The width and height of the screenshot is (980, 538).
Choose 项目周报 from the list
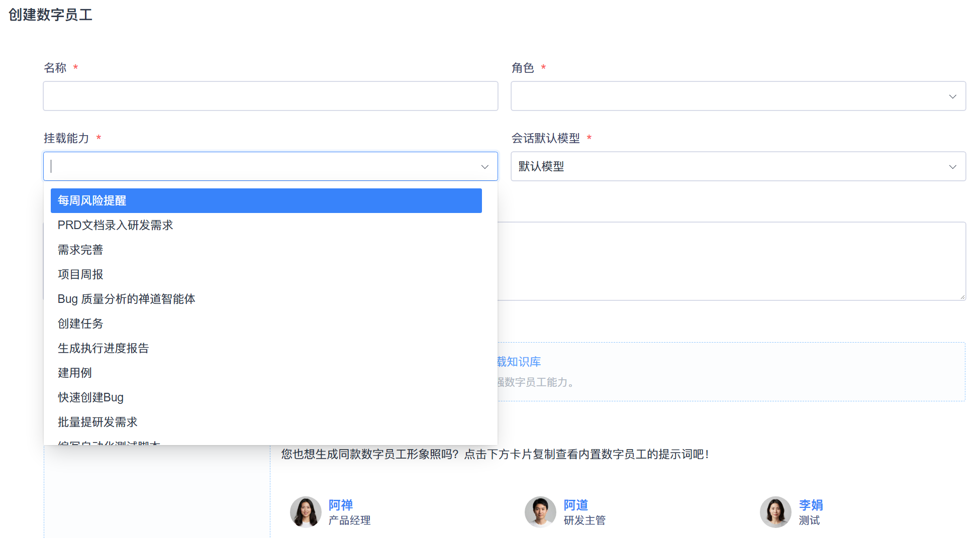[266, 274]
